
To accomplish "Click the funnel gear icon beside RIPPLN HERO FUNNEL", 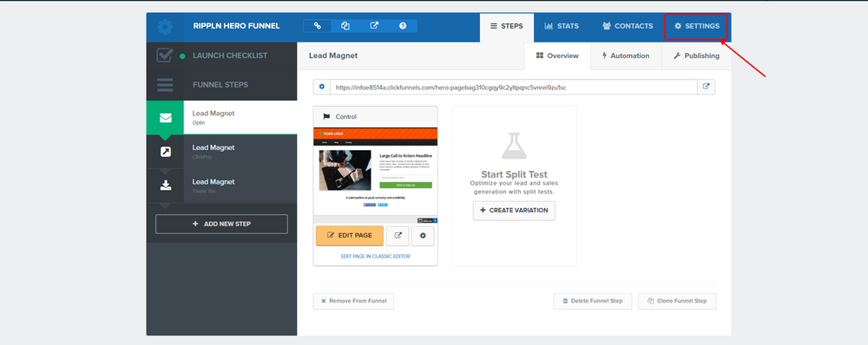I will coord(164,27).
